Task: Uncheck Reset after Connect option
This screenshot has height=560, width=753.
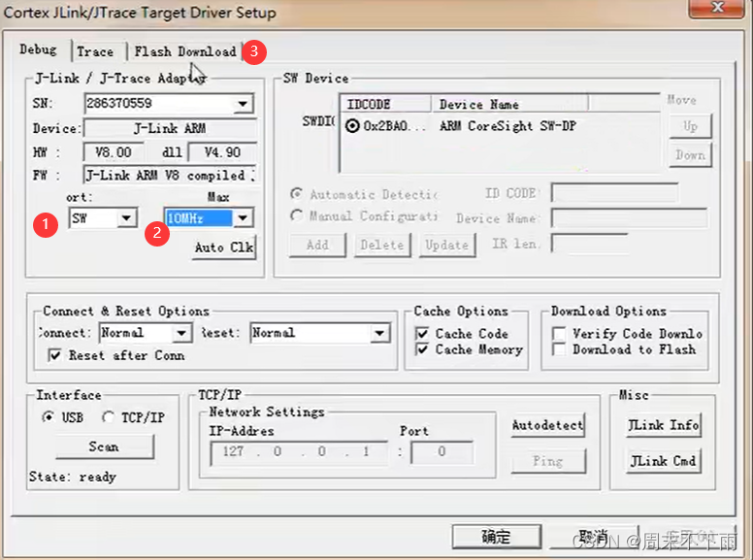Action: pos(54,355)
